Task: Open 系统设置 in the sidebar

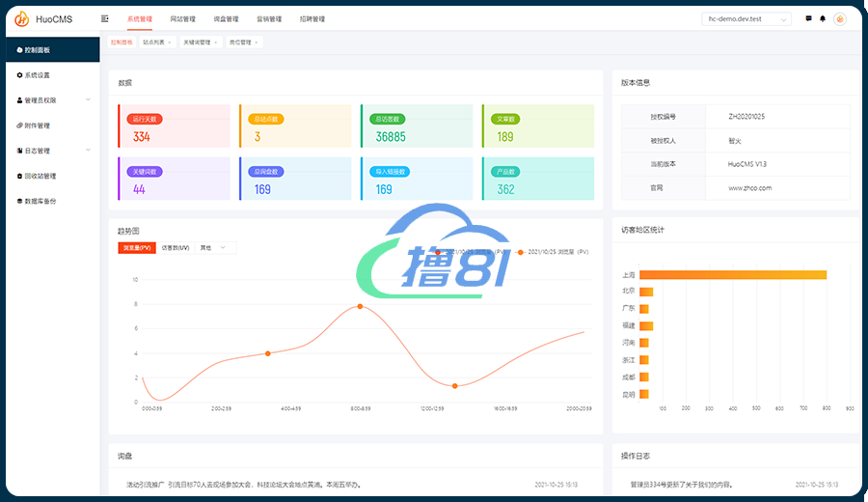Action: 37,75
